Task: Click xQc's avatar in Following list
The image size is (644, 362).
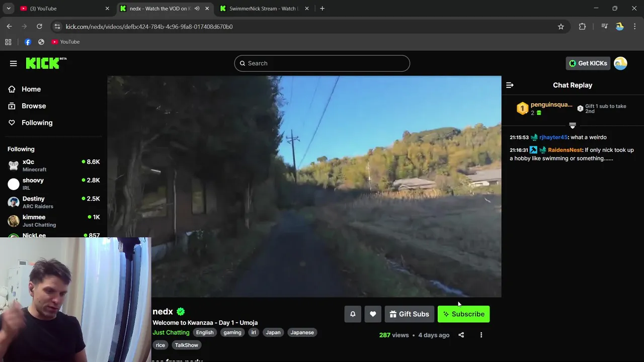Action: 14,165
